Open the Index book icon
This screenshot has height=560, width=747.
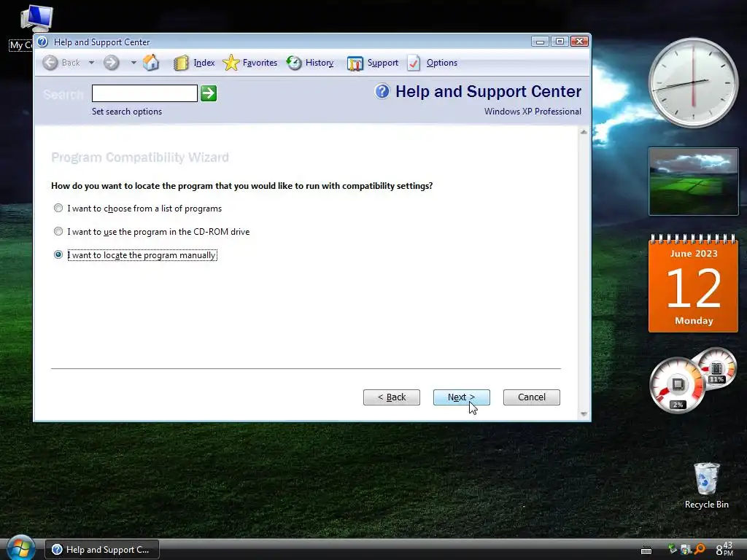[181, 63]
